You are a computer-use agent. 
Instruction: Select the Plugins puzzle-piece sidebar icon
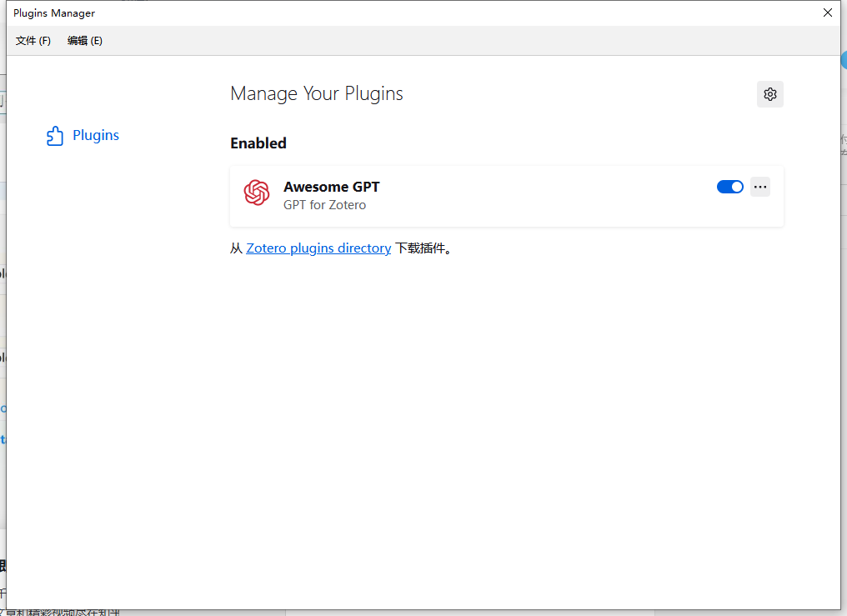click(54, 136)
